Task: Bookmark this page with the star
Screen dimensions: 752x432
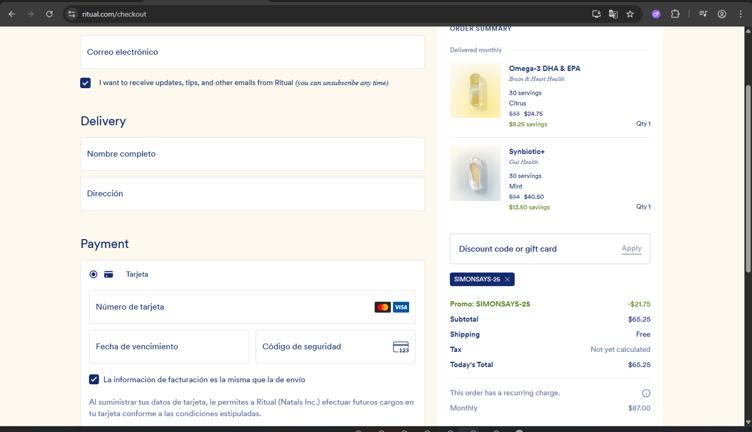Action: (x=630, y=14)
